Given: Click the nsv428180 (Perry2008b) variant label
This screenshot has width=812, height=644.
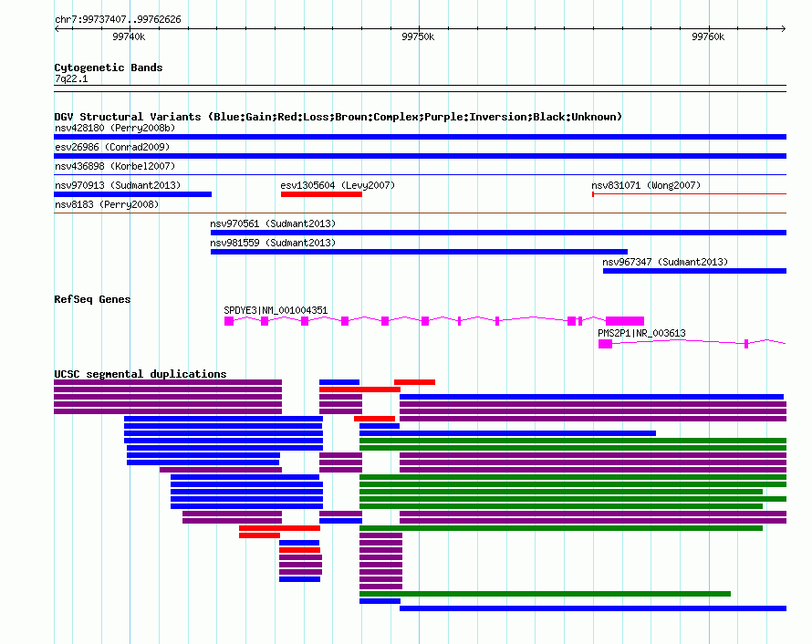Looking at the screenshot, I should 115,128.
